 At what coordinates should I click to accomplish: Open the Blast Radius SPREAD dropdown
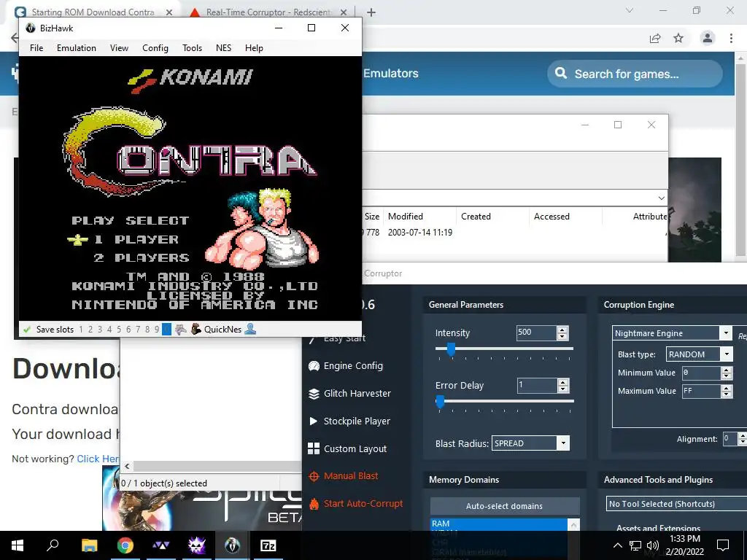tap(530, 443)
